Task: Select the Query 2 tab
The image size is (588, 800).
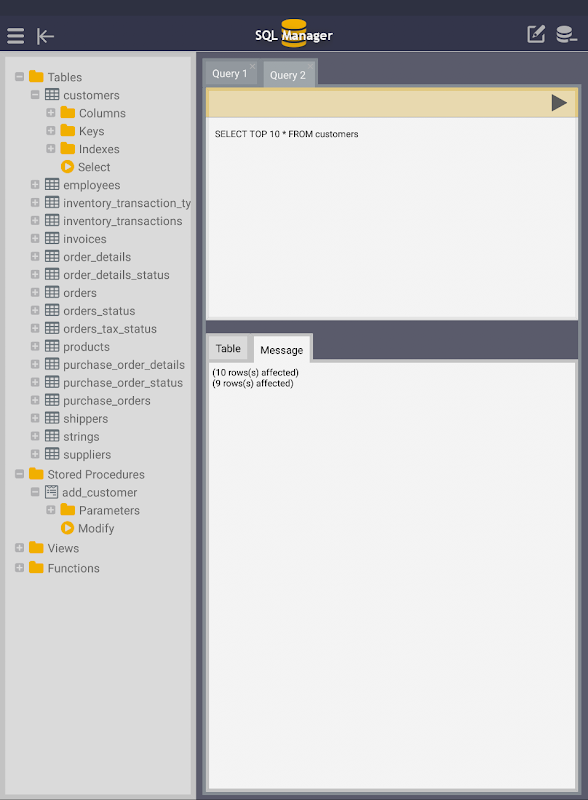Action: pos(288,75)
